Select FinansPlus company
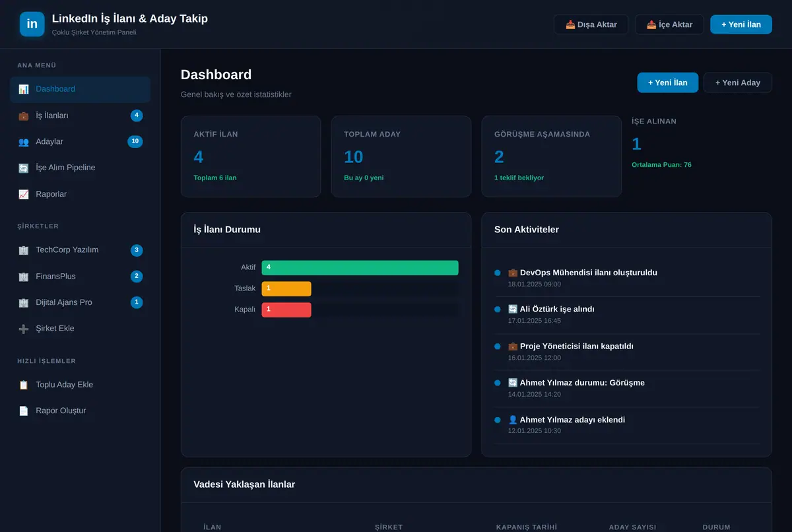The height and width of the screenshot is (532, 792). (x=80, y=277)
